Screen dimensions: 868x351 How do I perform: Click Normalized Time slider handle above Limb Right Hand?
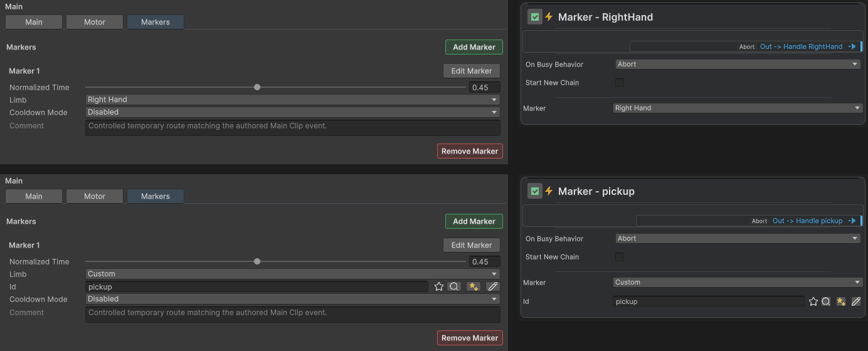pos(257,87)
